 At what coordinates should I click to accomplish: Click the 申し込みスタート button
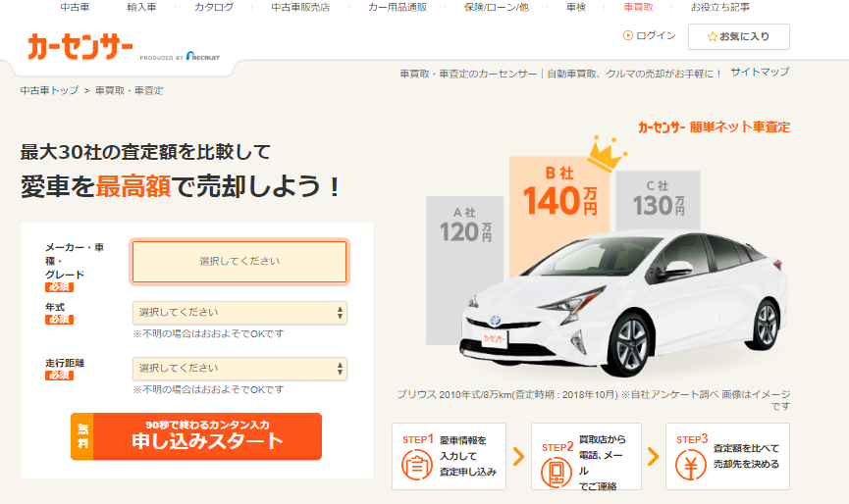[196, 436]
